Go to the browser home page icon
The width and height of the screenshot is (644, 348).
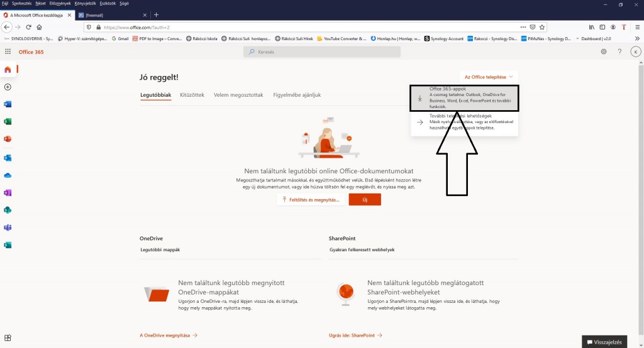pos(39,27)
